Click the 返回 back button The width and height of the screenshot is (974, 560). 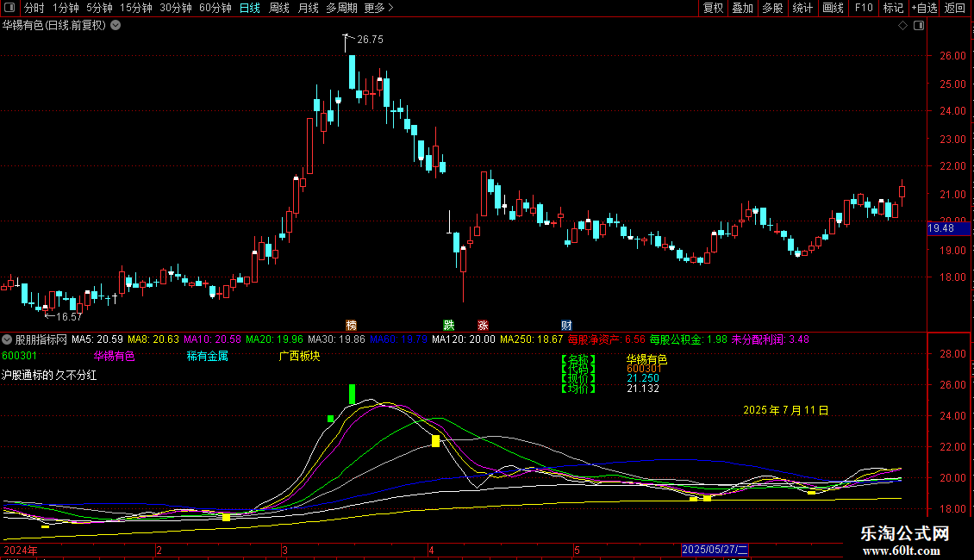pos(955,8)
